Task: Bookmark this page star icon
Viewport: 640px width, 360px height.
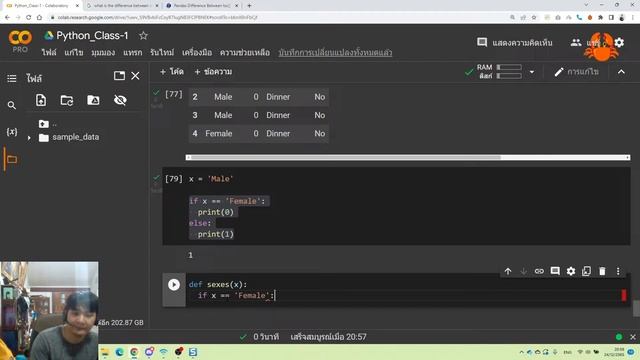Action: 534,18
